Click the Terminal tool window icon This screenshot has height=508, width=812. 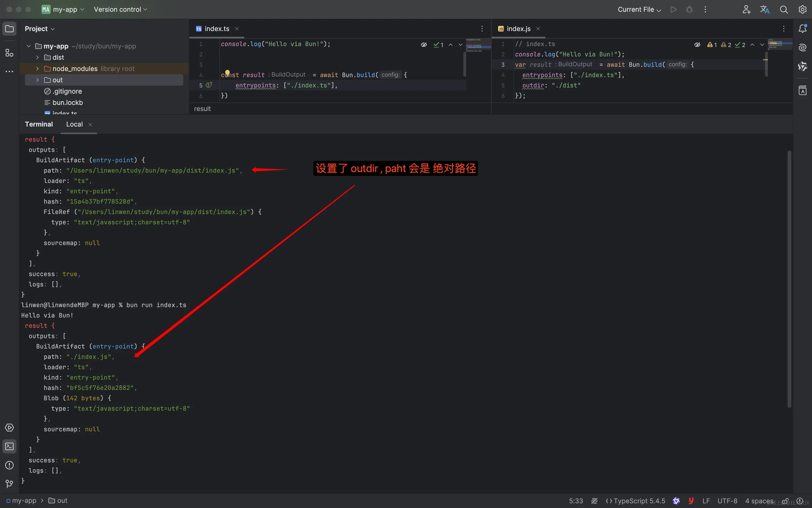[x=9, y=446]
